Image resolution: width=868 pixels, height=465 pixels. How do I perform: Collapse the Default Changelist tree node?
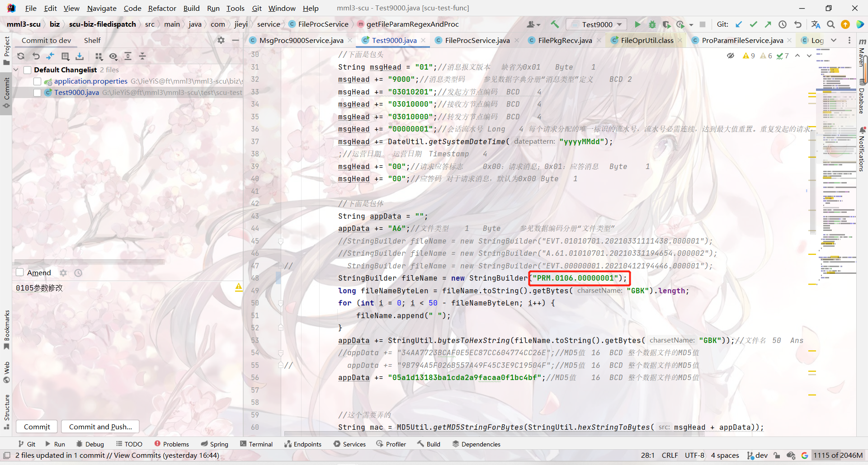tap(16, 70)
